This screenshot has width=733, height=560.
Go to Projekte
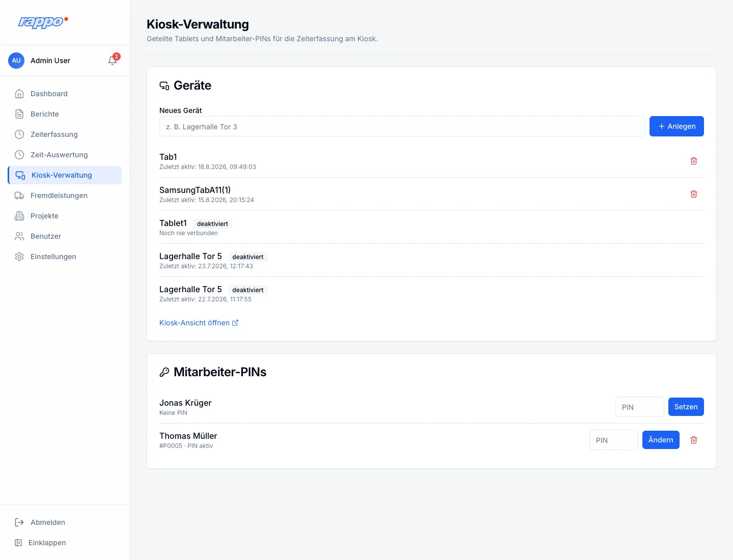click(65, 216)
